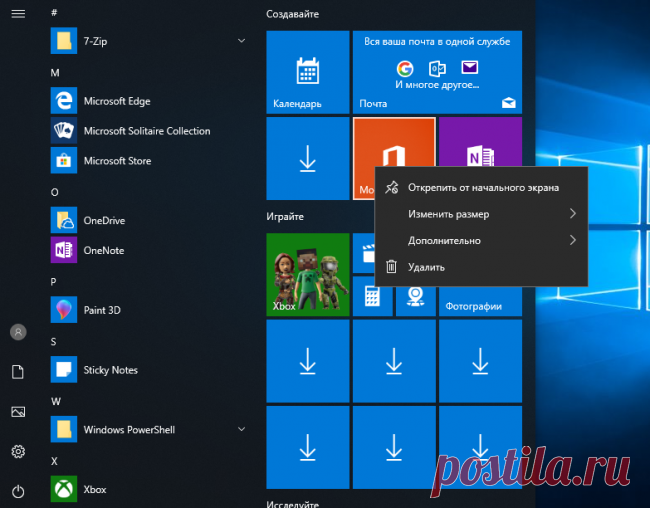Screen dimensions: 650x508
Task: Choose Удалить in the context menu
Action: [x=481, y=267]
